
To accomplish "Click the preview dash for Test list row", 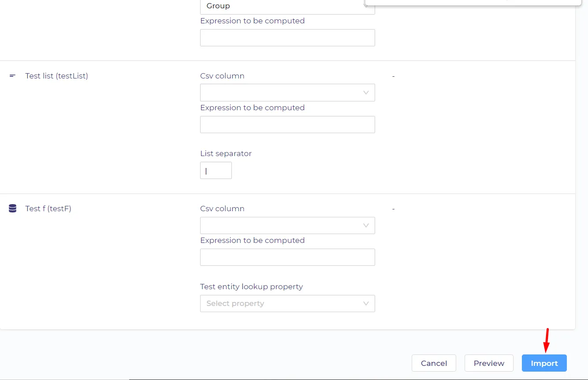I will [393, 76].
